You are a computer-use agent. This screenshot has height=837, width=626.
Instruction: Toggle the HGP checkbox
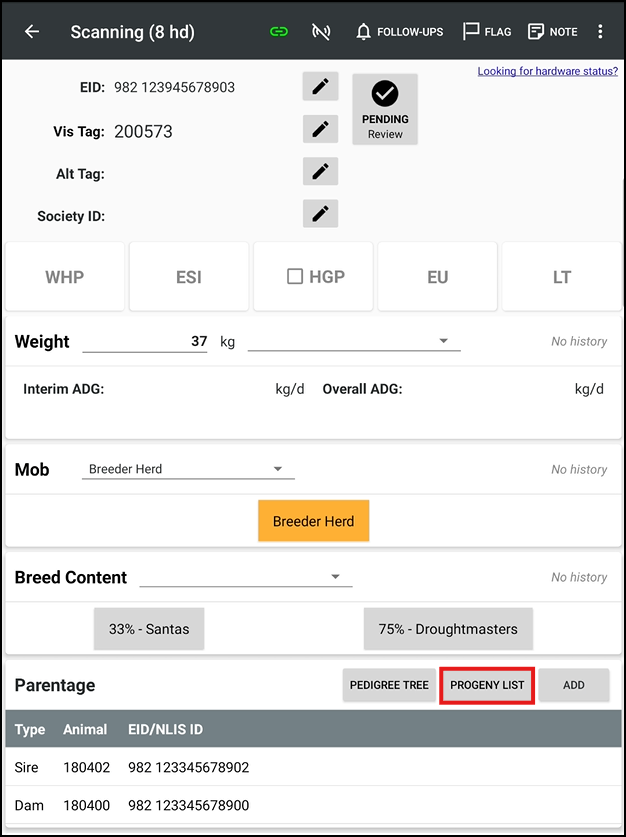click(x=295, y=277)
